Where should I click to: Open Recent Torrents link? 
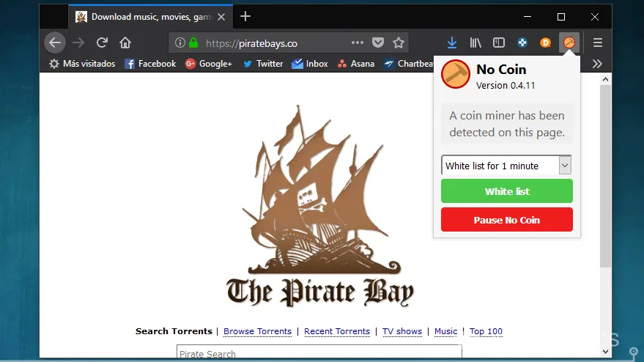[x=337, y=331]
